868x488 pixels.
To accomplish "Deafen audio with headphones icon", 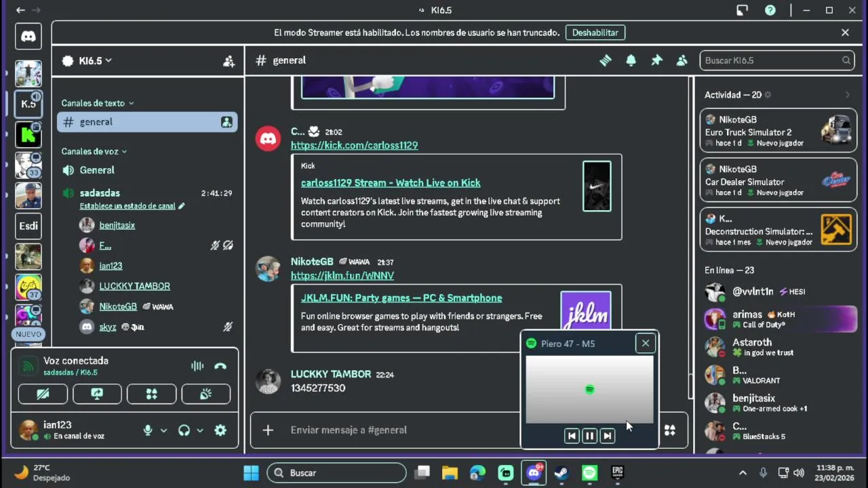I will (x=184, y=430).
